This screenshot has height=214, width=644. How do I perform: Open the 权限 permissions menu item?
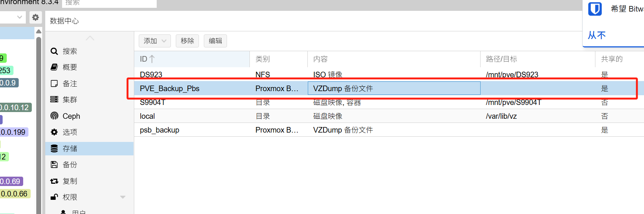click(x=70, y=197)
